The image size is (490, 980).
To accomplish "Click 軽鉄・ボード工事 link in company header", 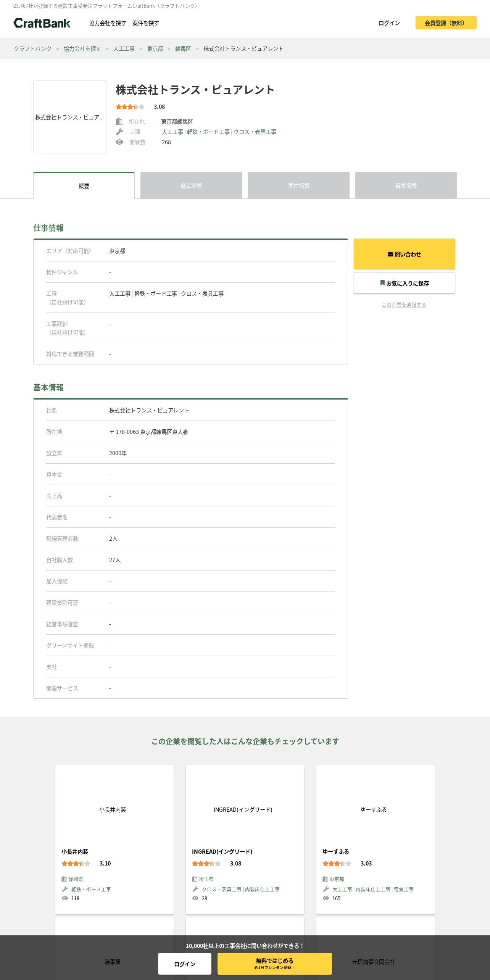I will point(208,132).
